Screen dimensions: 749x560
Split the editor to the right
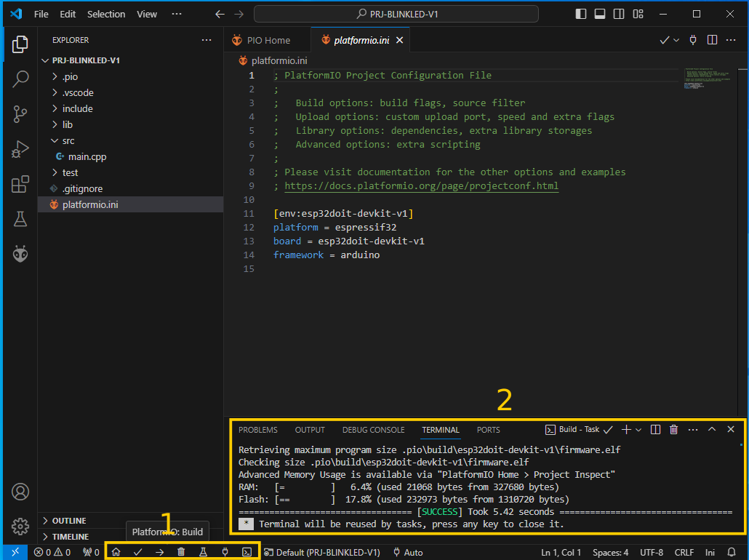(x=712, y=40)
